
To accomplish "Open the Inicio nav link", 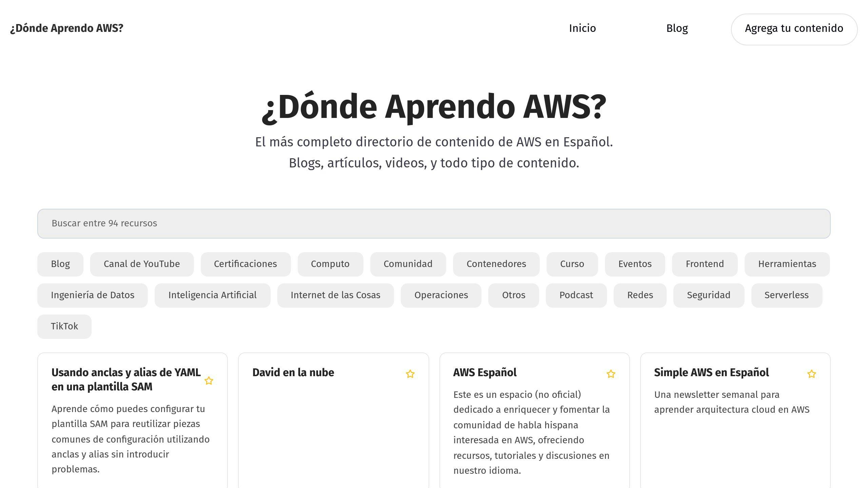I will click(583, 28).
